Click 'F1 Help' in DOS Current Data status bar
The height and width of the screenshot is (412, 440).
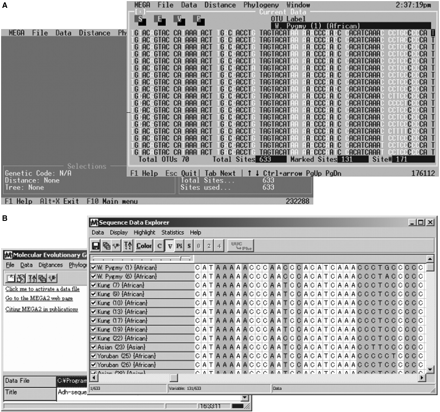point(144,173)
